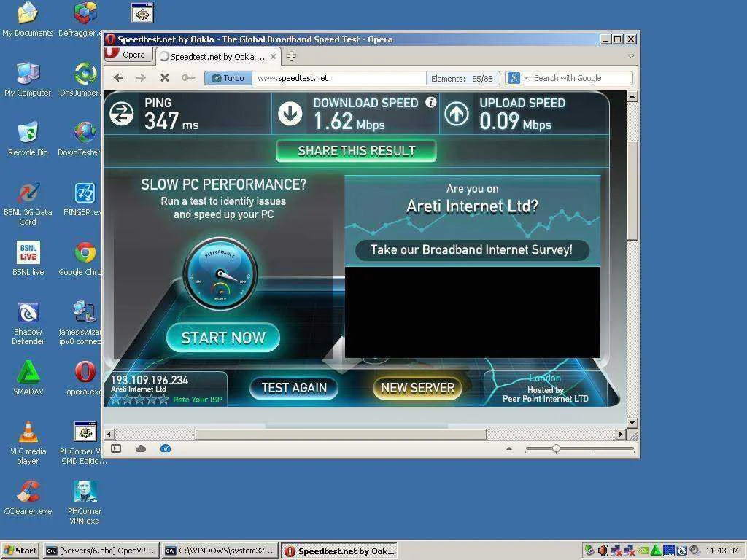This screenshot has height=560, width=747.
Task: Click TEST AGAIN button
Action: coord(294,388)
